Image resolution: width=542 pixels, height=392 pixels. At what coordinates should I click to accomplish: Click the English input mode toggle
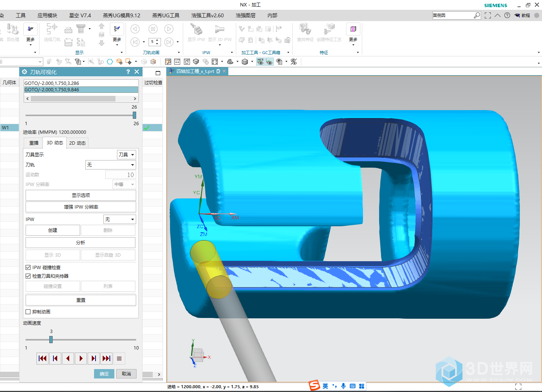click(325, 386)
